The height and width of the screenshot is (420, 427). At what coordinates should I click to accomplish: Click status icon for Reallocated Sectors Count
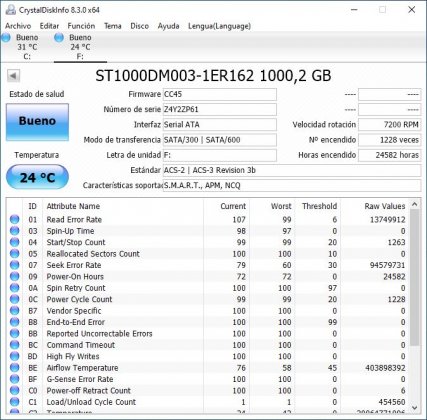click(14, 254)
